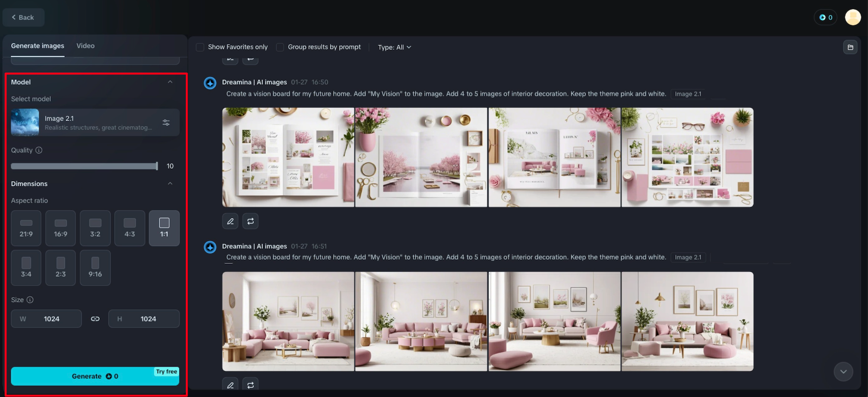This screenshot has height=397, width=868.
Task: Open the user profile avatar
Action: click(x=853, y=17)
